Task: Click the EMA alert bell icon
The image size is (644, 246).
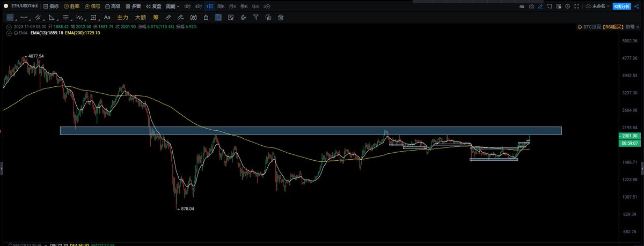Action: point(16,33)
